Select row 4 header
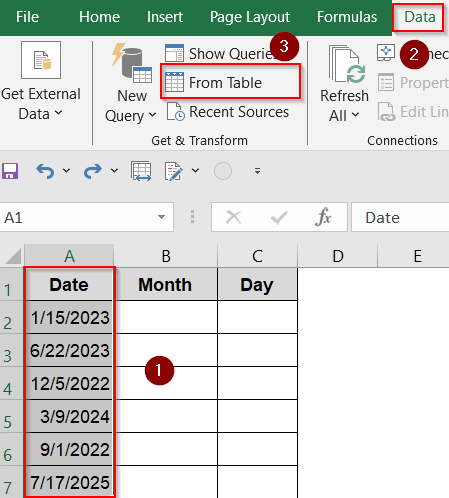Viewport: 449px width, 498px height. (12, 383)
